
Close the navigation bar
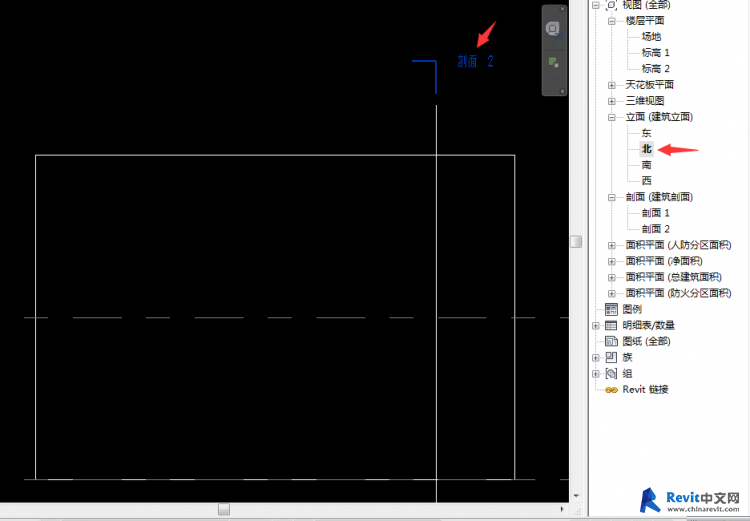click(x=562, y=9)
